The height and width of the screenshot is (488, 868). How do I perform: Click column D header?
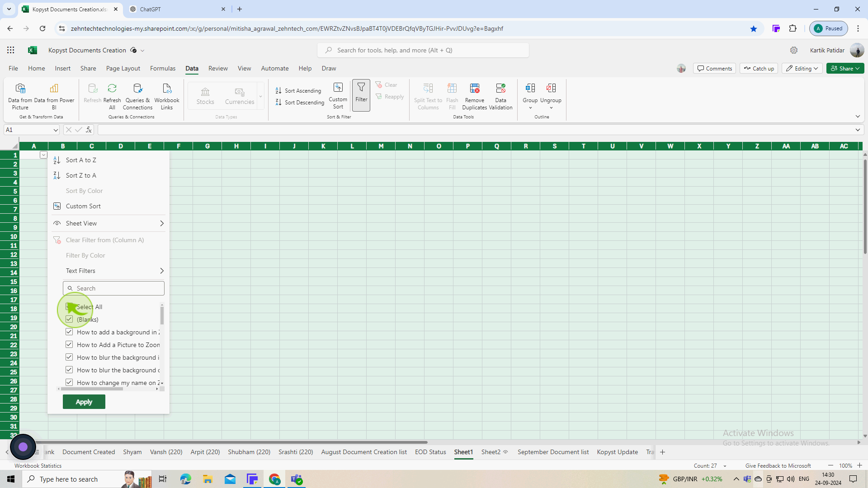pos(121,146)
